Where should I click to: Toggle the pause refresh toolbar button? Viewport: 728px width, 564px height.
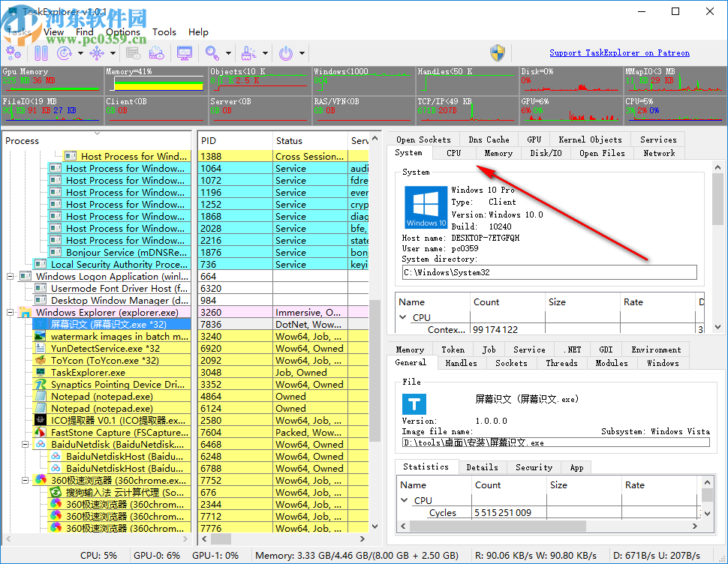[41, 53]
